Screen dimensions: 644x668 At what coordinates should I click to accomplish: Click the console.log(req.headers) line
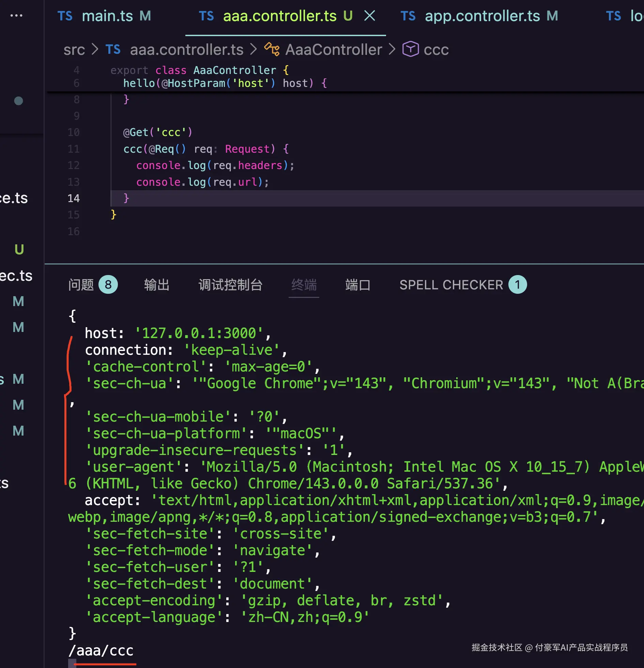point(215,165)
